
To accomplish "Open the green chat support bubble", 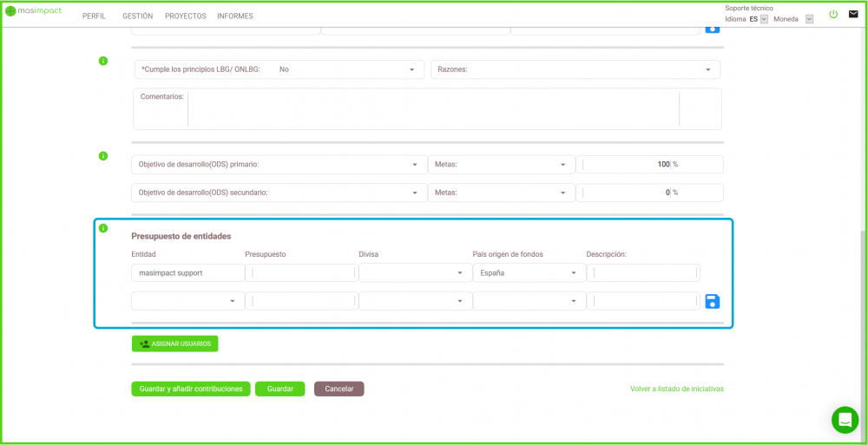I will pos(844,419).
